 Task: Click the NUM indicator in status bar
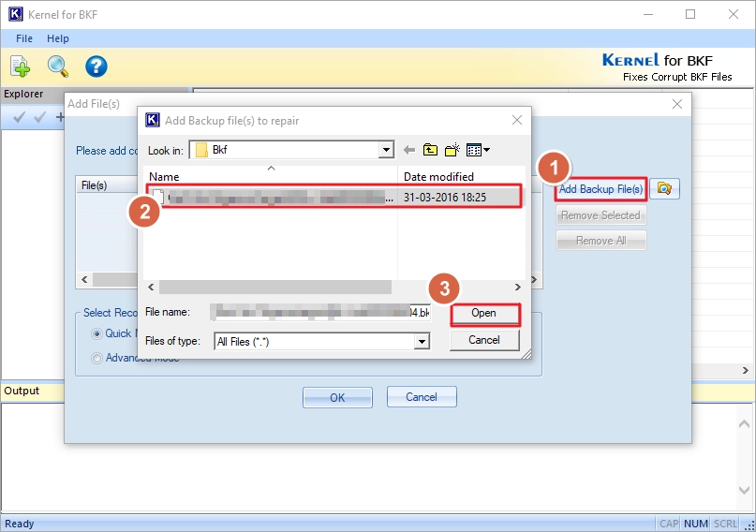[696, 524]
